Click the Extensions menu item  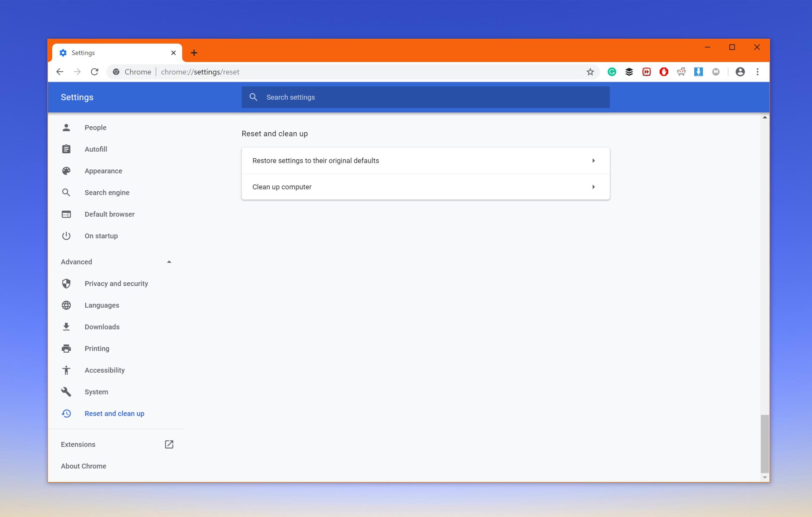78,444
